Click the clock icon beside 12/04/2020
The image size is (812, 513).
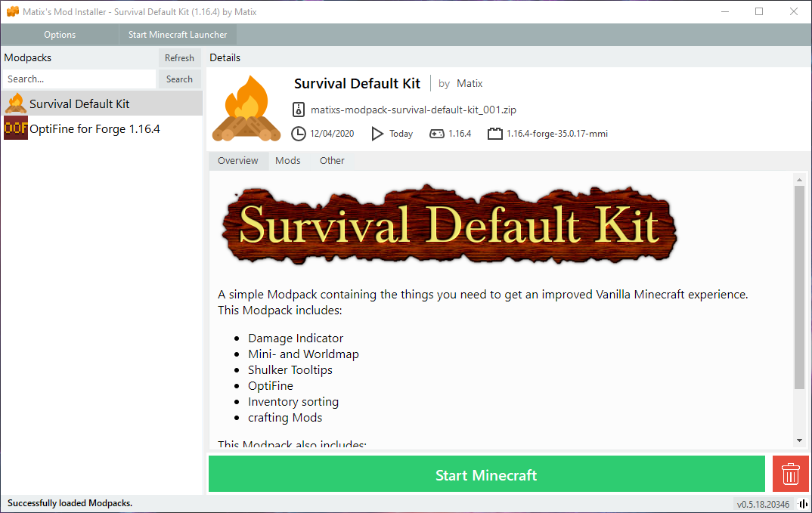pyautogui.click(x=298, y=133)
